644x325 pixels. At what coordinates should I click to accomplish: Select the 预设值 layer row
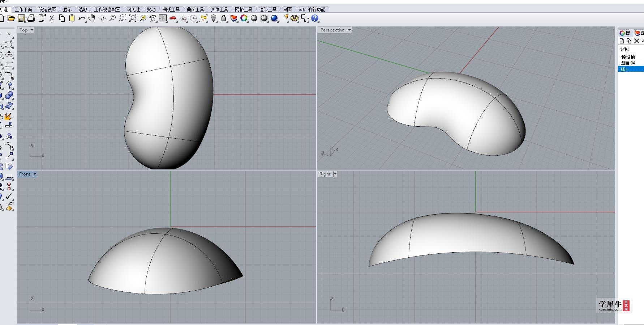631,57
